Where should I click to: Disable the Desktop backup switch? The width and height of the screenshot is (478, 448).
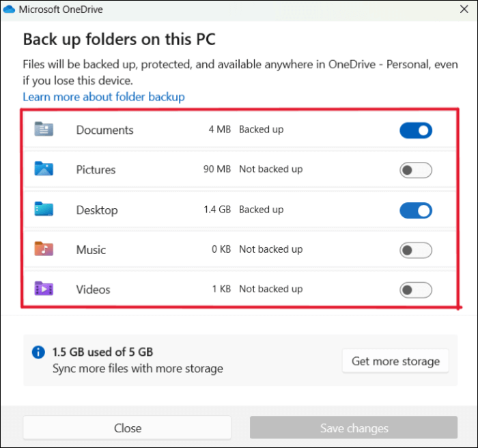pyautogui.click(x=415, y=210)
